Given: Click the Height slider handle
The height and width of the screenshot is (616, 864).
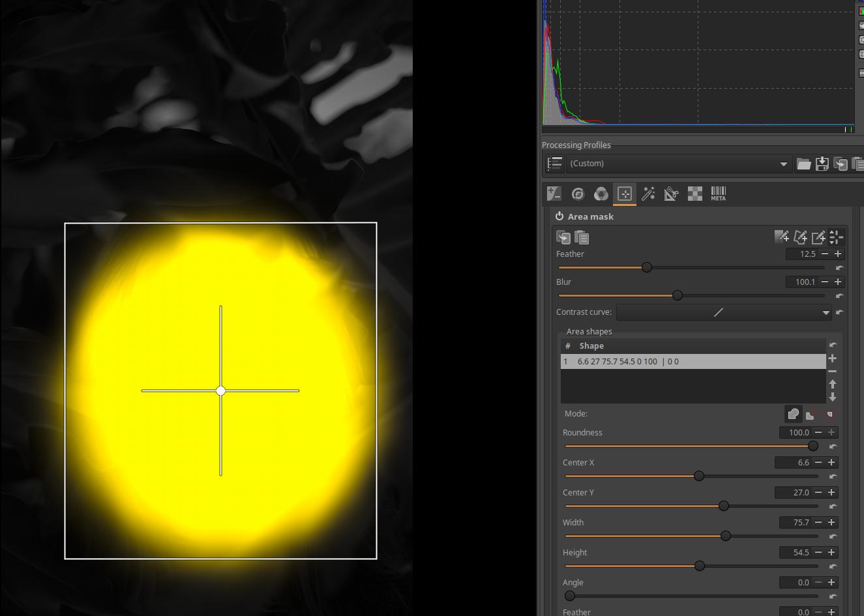Looking at the screenshot, I should pyautogui.click(x=700, y=566).
